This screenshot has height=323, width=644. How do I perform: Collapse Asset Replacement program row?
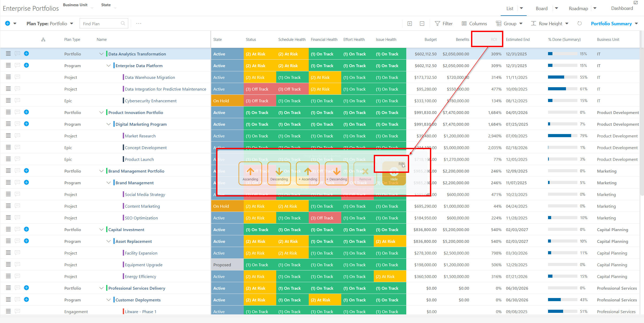tap(108, 241)
